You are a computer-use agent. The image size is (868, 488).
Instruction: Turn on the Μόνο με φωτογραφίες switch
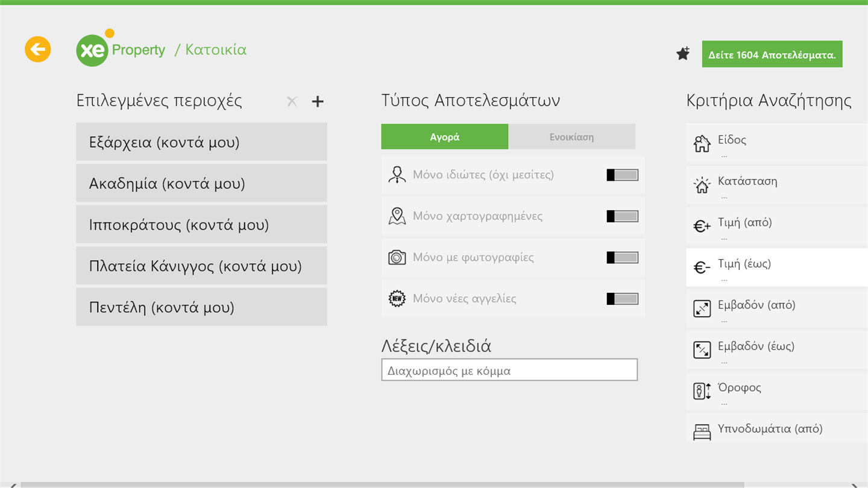pos(622,258)
